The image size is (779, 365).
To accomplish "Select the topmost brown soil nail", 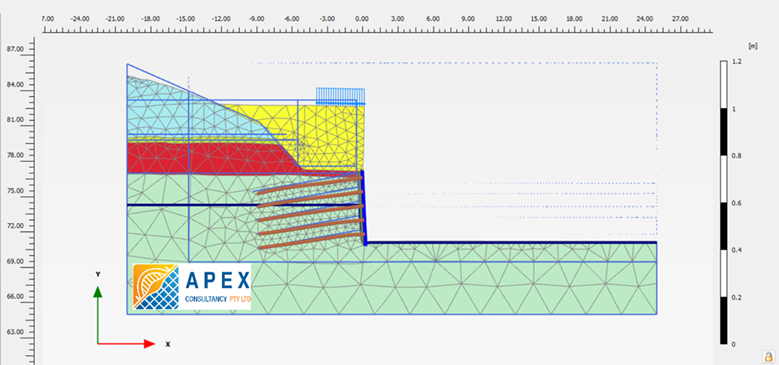I will point(309,185).
